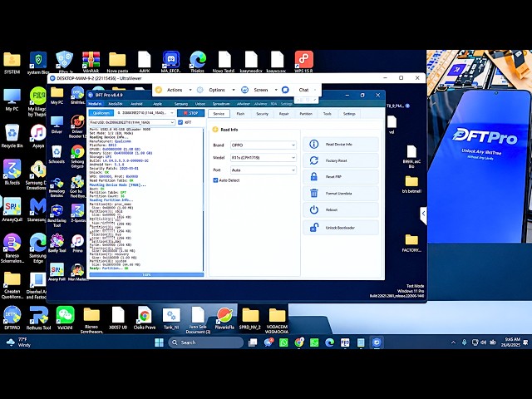Click the red STOP button
The width and height of the screenshot is (532, 399).
(190, 113)
